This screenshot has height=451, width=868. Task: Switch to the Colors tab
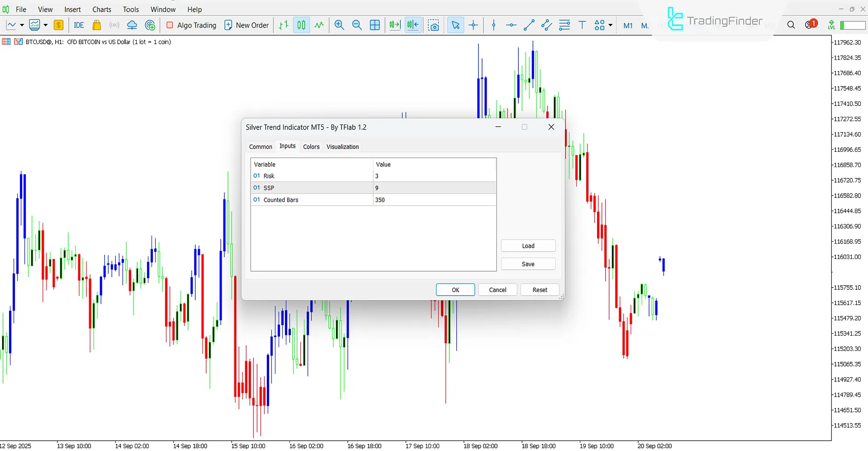pyautogui.click(x=311, y=146)
